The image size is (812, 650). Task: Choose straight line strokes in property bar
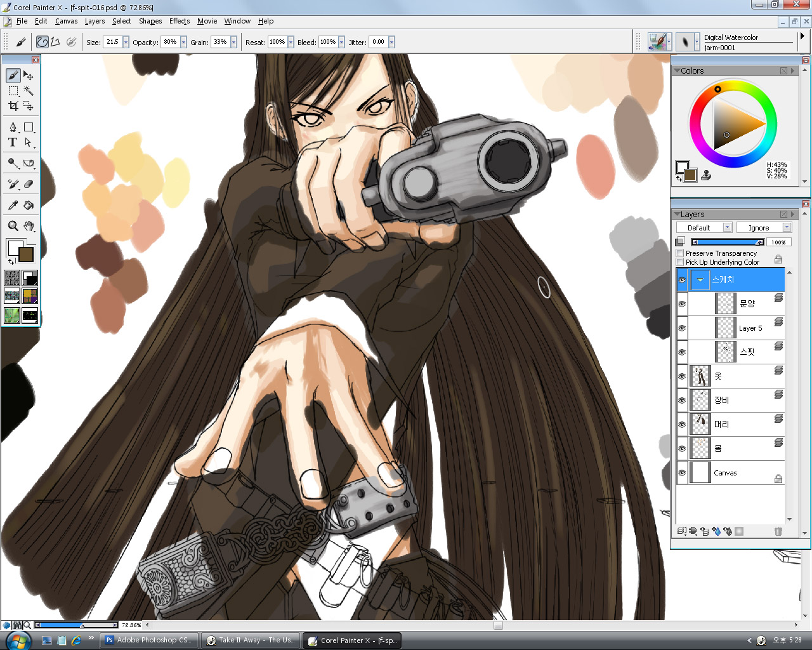56,42
